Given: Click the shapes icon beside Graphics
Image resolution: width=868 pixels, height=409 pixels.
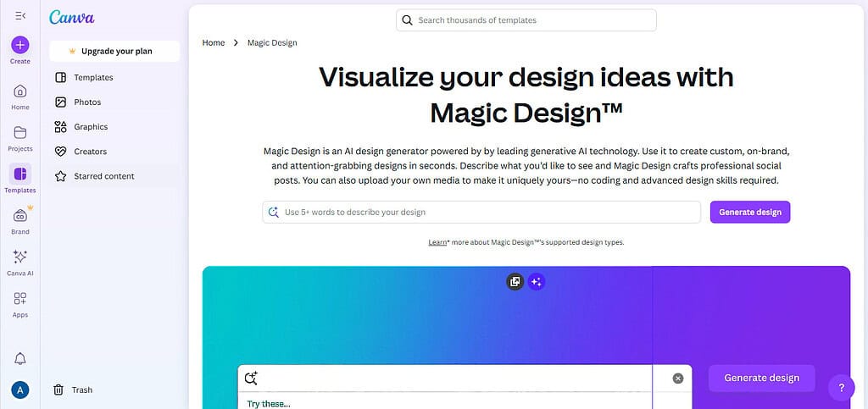Looking at the screenshot, I should [x=60, y=126].
